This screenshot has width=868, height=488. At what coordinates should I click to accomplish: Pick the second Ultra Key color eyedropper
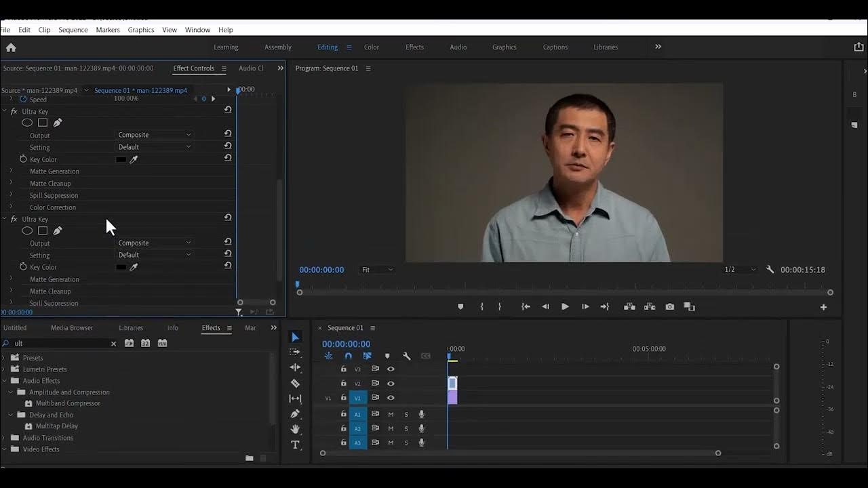click(134, 268)
